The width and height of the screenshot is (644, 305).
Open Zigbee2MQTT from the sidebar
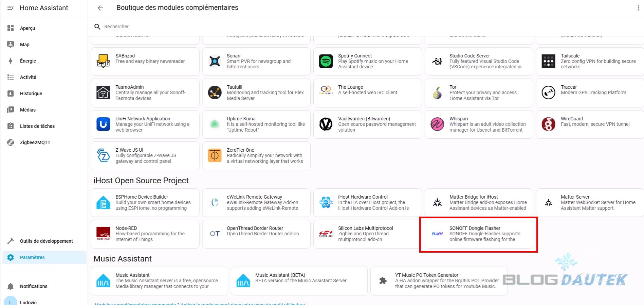[35, 142]
